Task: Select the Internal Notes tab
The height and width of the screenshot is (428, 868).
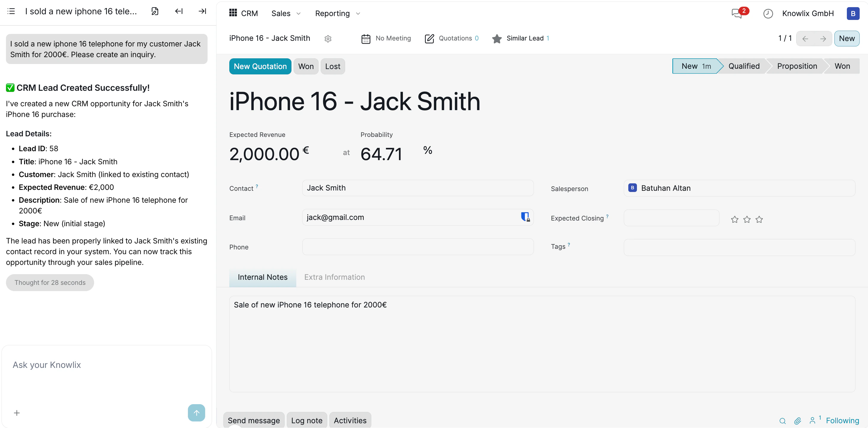Action: pos(263,277)
